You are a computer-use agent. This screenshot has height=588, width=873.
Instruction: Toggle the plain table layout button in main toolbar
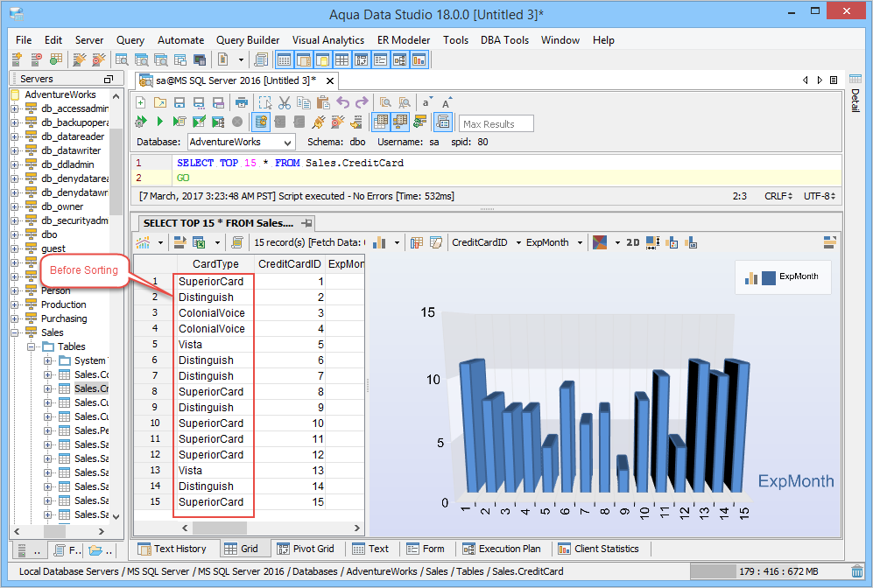341,59
